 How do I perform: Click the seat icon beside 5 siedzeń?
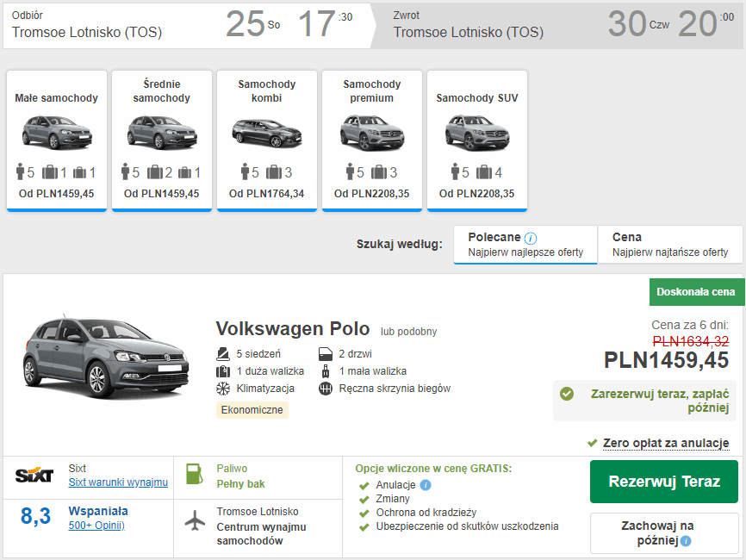coord(222,354)
